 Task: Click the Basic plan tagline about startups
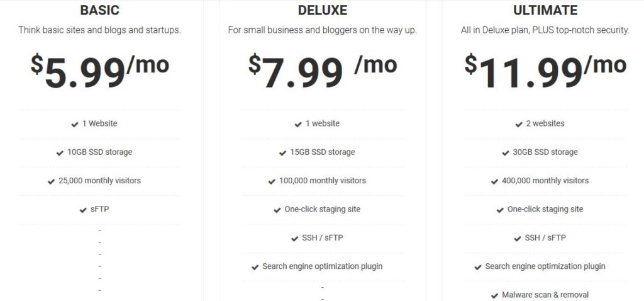(x=100, y=30)
